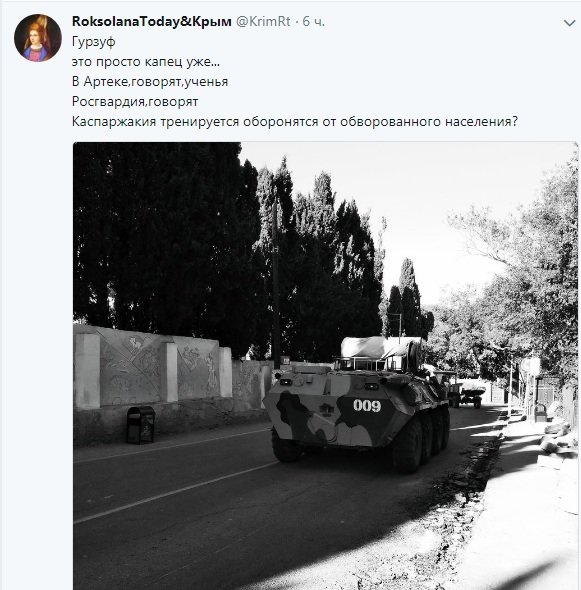Click the trash bin in the photo

click(140, 425)
